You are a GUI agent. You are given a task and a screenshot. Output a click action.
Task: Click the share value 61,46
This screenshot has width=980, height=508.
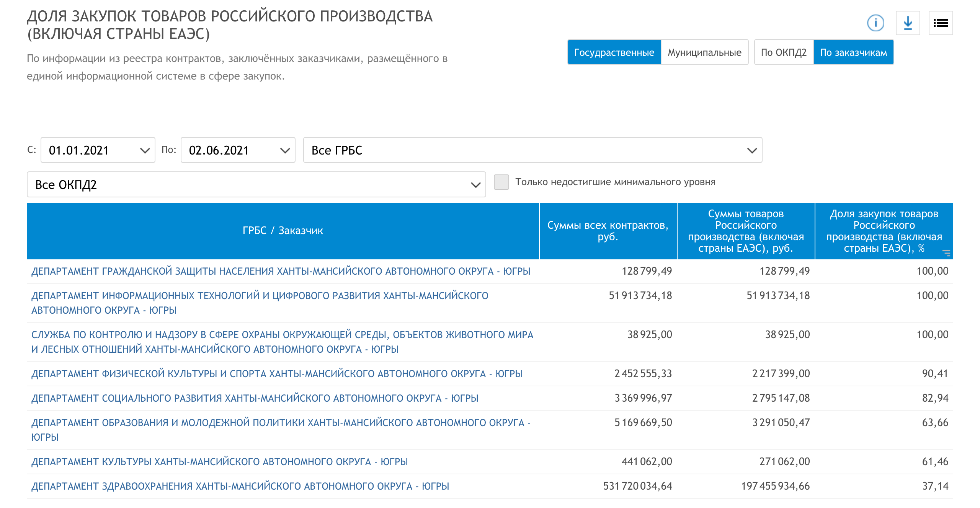935,462
